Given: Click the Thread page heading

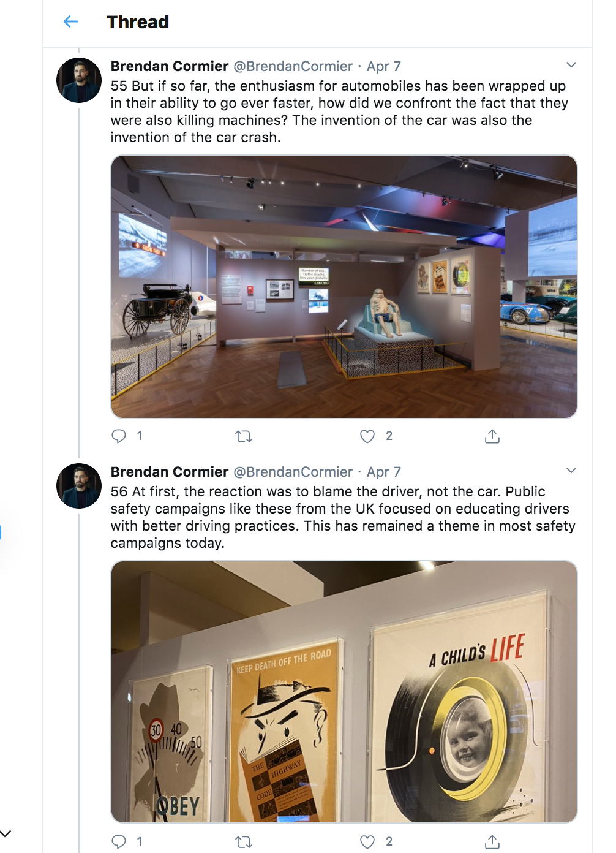Looking at the screenshot, I should [x=138, y=22].
